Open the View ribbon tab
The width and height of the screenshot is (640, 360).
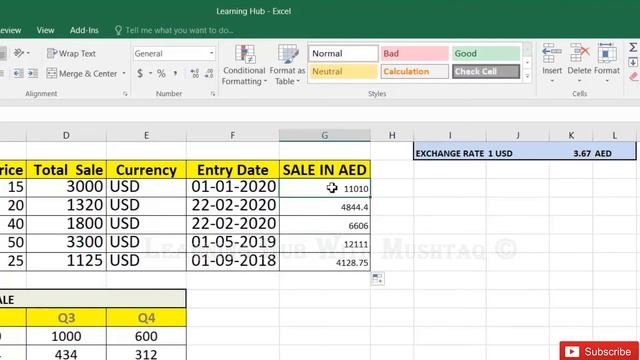tap(45, 30)
